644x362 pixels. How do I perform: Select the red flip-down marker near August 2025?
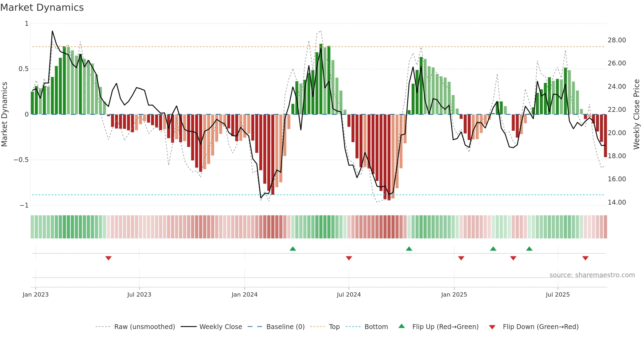pyautogui.click(x=585, y=258)
